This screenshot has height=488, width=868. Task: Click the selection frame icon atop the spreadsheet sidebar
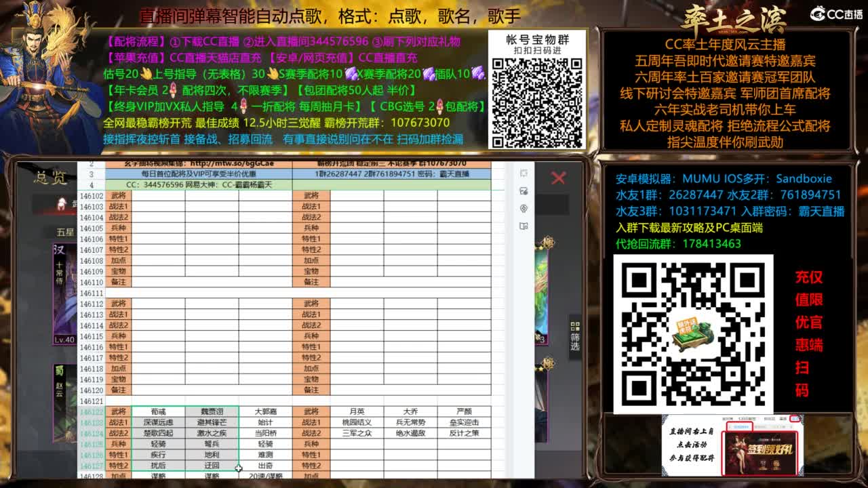[524, 174]
